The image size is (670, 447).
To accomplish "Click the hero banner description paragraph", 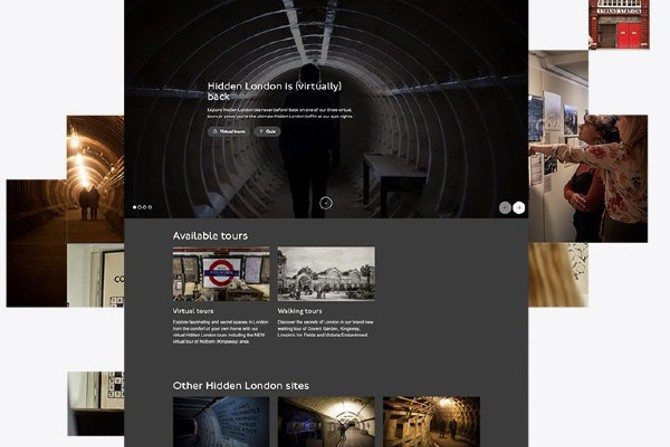I will click(280, 113).
